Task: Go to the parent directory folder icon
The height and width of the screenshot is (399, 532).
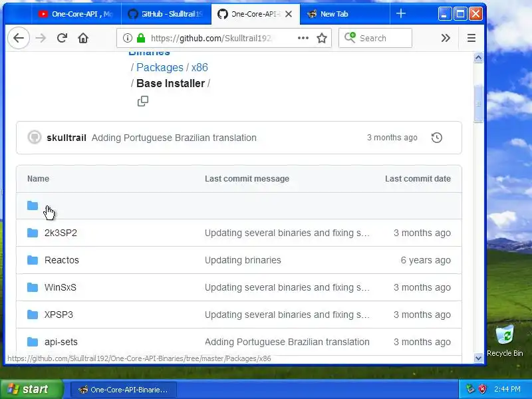Action: pyautogui.click(x=33, y=205)
